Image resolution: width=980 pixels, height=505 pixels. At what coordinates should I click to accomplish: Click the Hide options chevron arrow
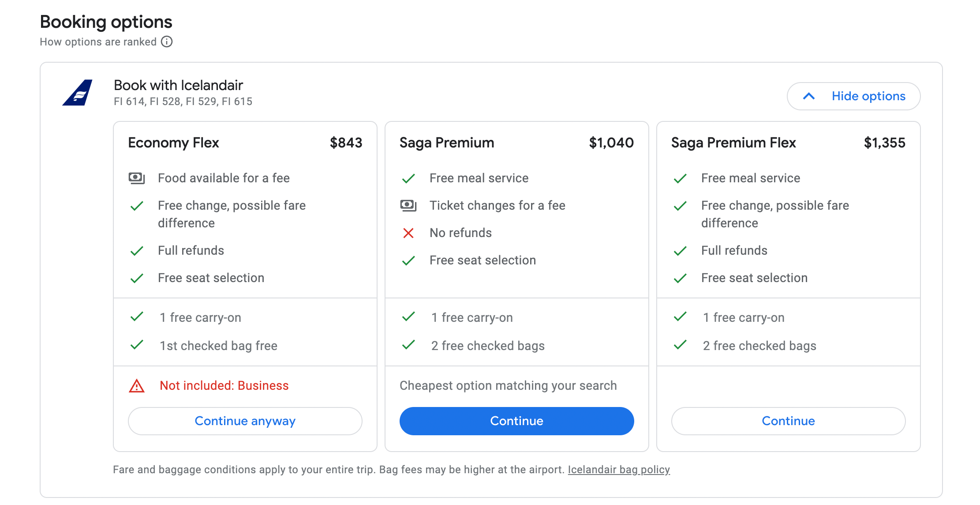[809, 96]
